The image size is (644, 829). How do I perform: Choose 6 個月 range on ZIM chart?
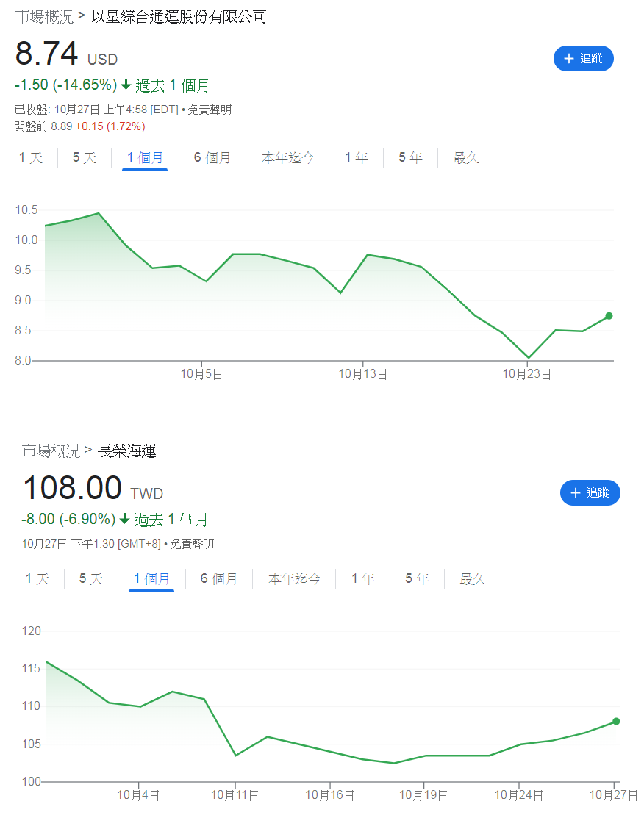pos(212,157)
